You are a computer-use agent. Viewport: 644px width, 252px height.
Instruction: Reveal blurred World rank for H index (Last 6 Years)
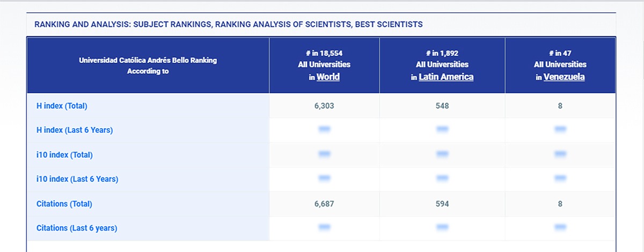(x=324, y=129)
